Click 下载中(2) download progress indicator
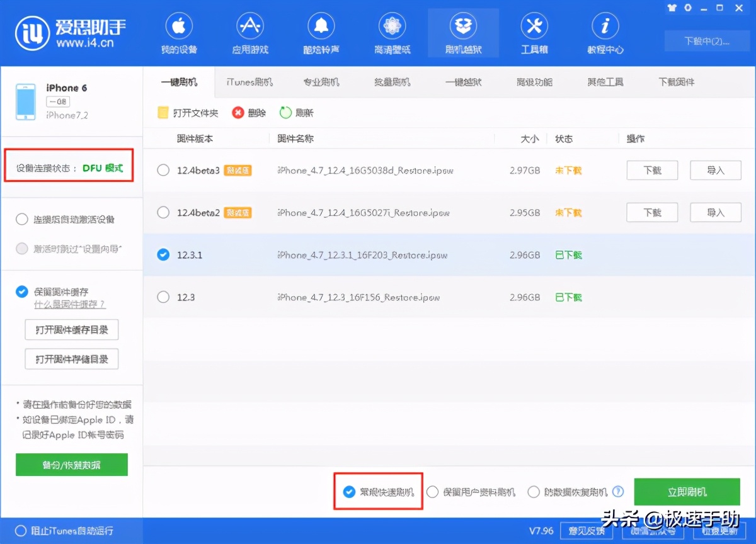This screenshot has height=544, width=756. click(x=707, y=40)
